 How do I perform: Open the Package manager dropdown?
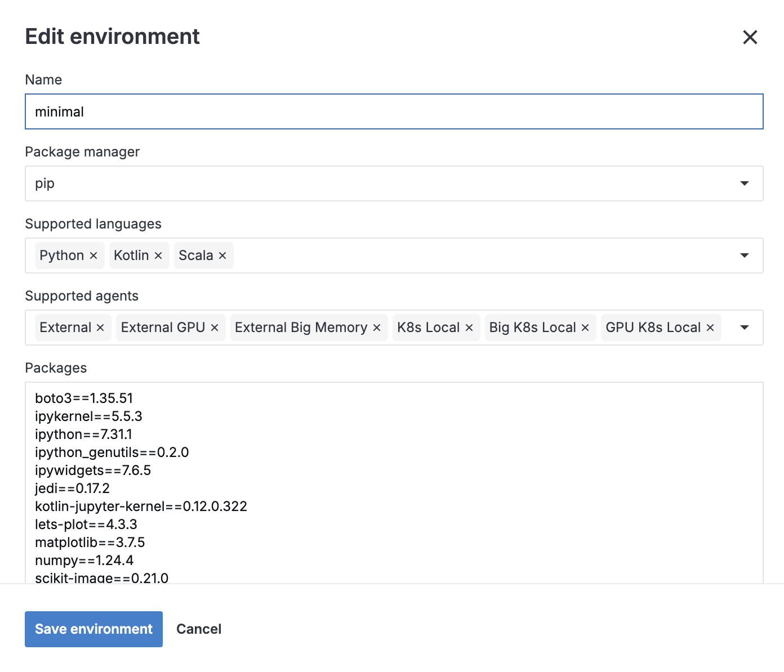click(393, 183)
